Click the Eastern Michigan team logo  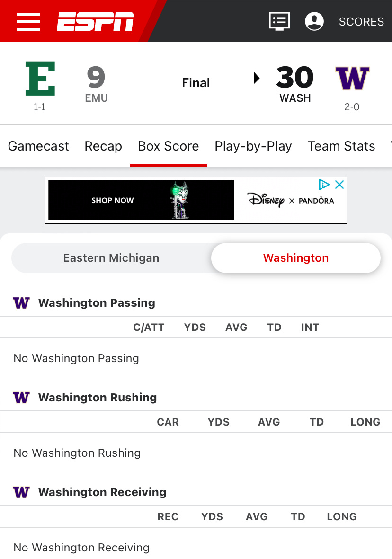[x=40, y=78]
